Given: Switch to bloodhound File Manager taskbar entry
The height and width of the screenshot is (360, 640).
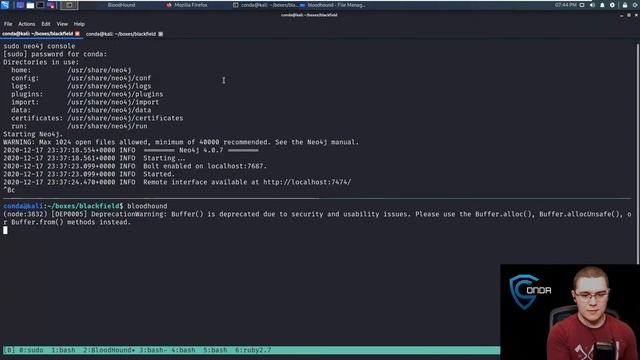Looking at the screenshot, I should coord(333,5).
